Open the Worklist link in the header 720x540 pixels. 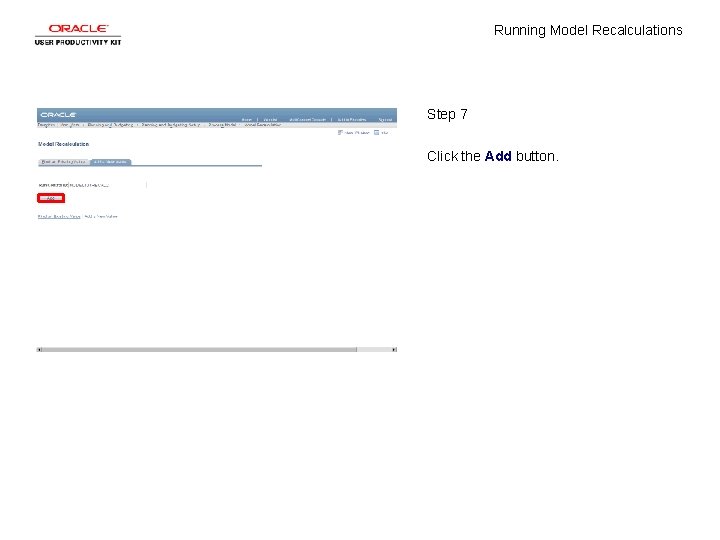click(x=270, y=119)
